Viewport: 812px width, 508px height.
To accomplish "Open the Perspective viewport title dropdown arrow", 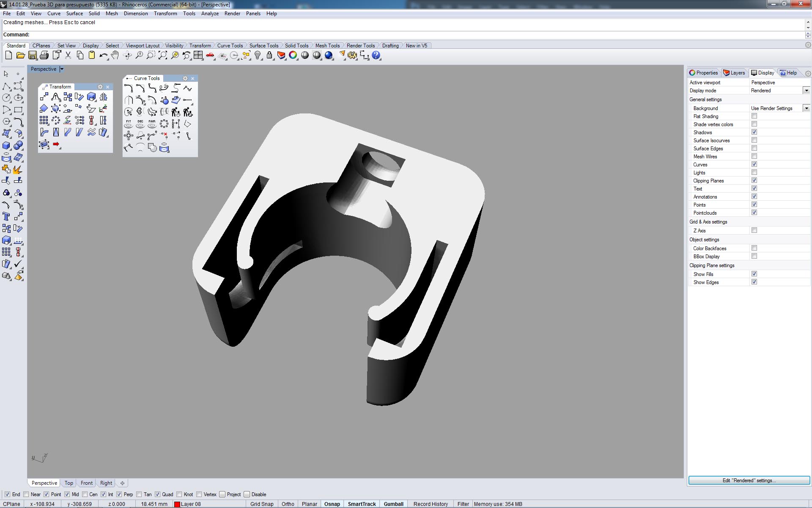I will coord(62,69).
